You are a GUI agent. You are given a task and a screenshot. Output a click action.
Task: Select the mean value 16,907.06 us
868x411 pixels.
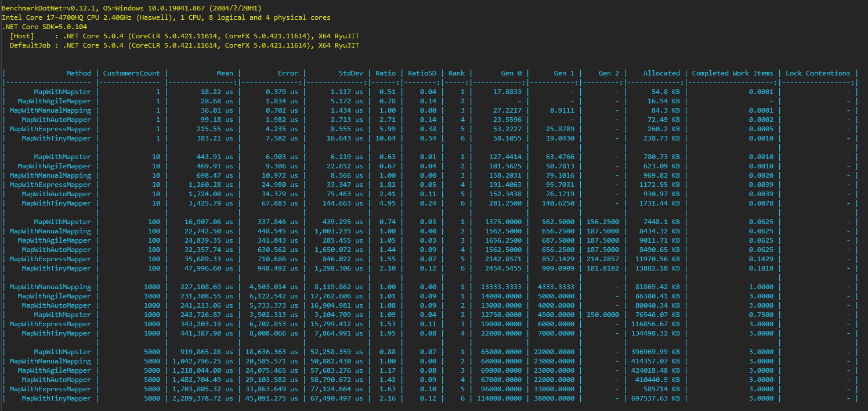coord(209,222)
